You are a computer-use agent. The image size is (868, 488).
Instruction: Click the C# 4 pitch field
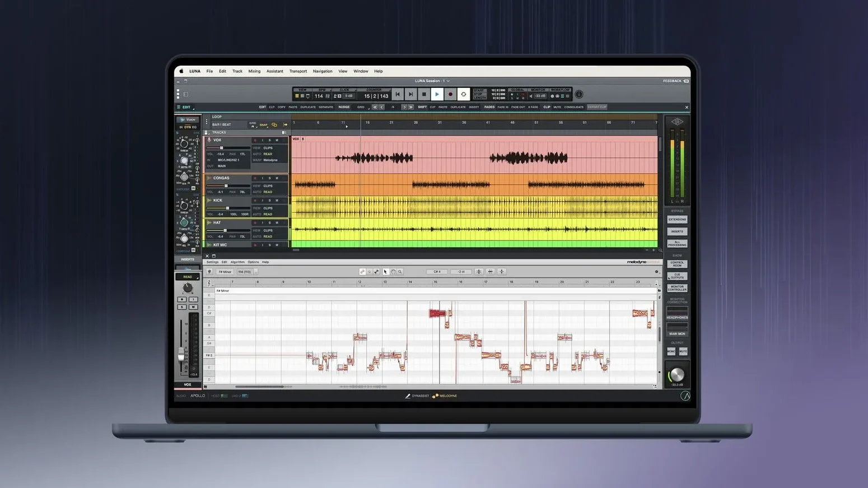pyautogui.click(x=437, y=272)
